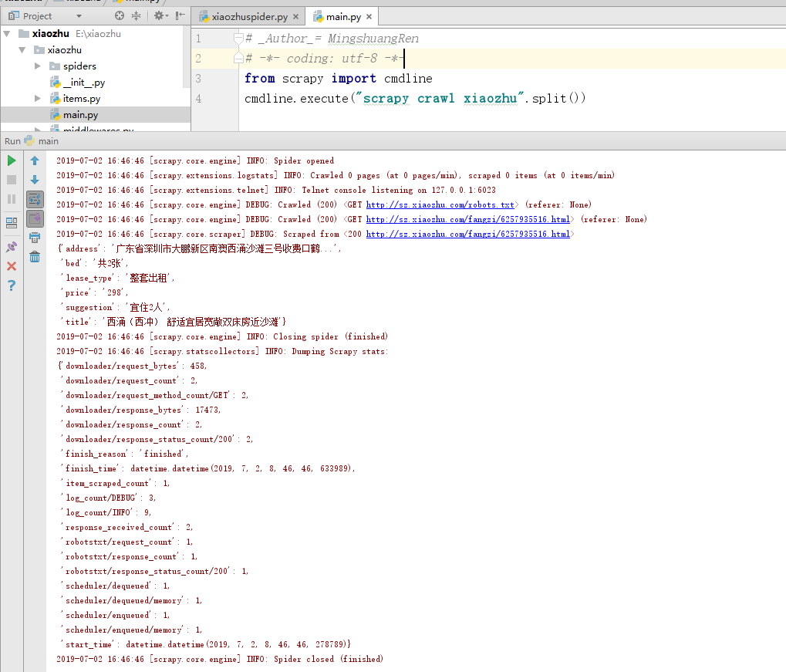This screenshot has width=786, height=672.
Task: Click the Collapse All icon in Project panel
Action: [x=136, y=15]
